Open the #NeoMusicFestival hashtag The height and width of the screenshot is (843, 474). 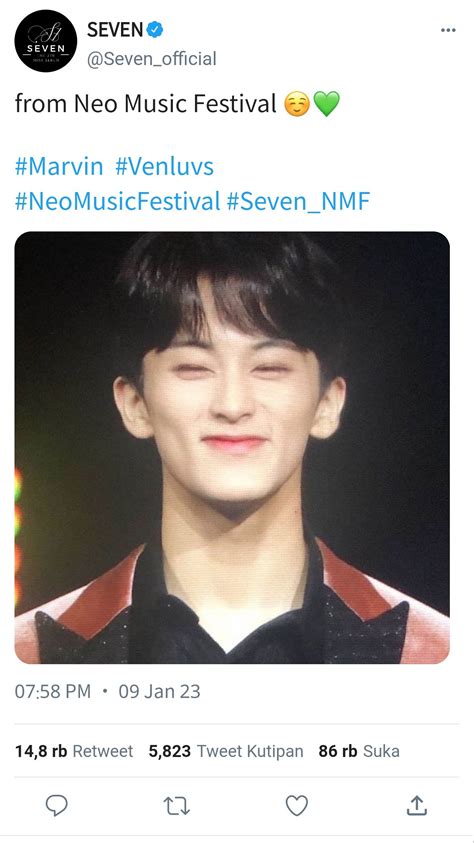click(117, 201)
